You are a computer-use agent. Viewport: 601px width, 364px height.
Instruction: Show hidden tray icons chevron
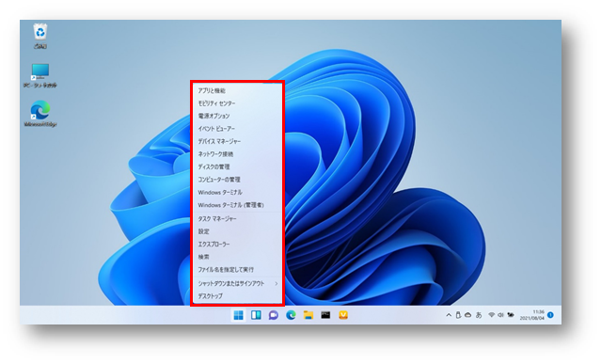(x=449, y=315)
